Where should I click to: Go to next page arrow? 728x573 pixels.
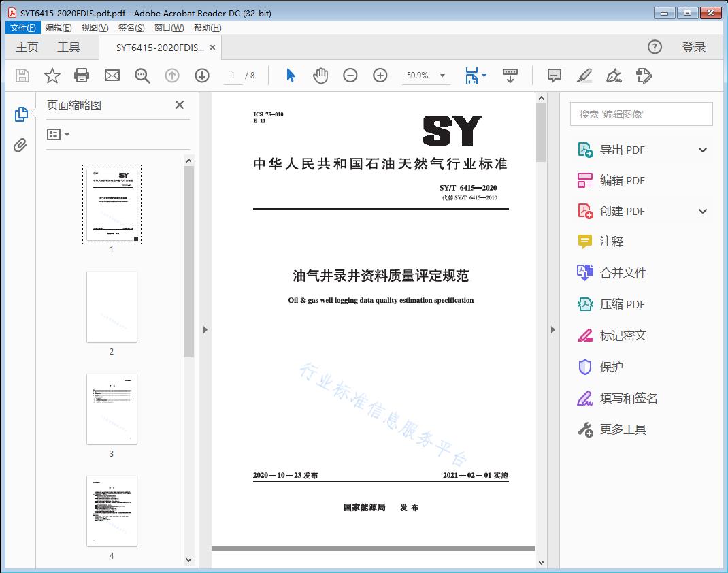202,76
